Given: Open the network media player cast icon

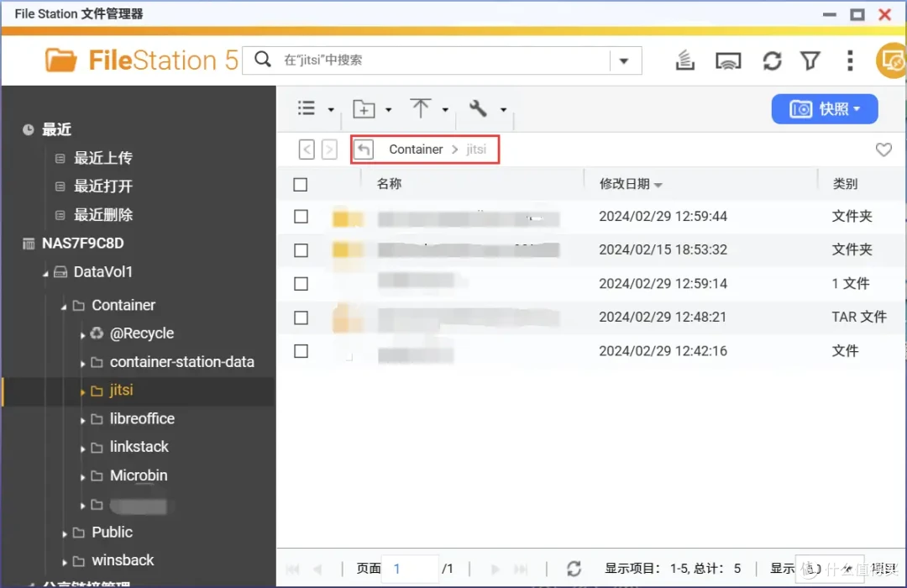Looking at the screenshot, I should (x=728, y=60).
